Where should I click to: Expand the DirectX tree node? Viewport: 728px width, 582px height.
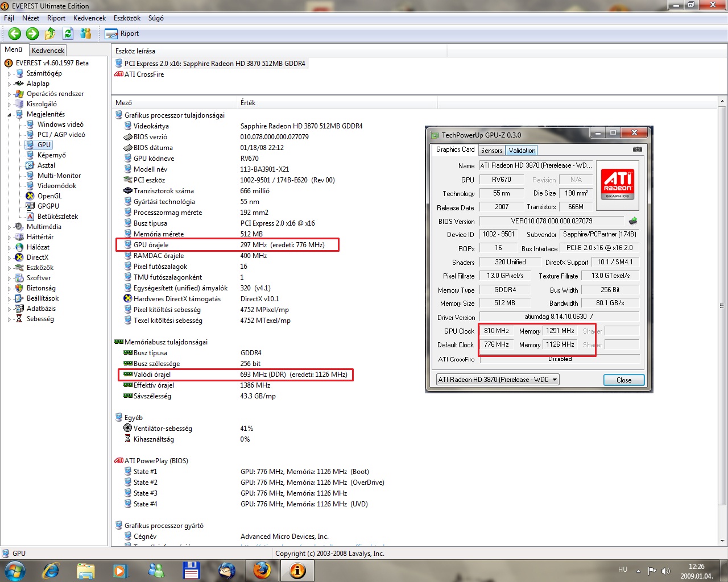click(x=9, y=258)
